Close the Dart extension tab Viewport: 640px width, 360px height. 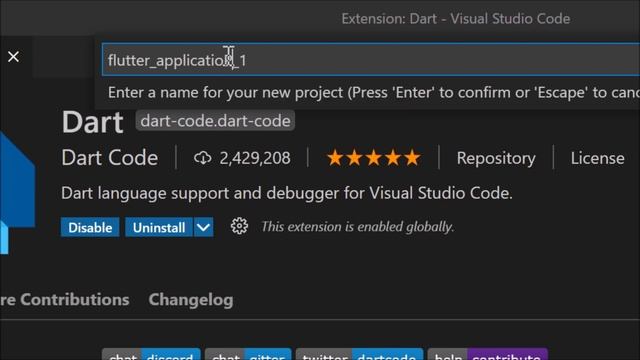pos(13,57)
